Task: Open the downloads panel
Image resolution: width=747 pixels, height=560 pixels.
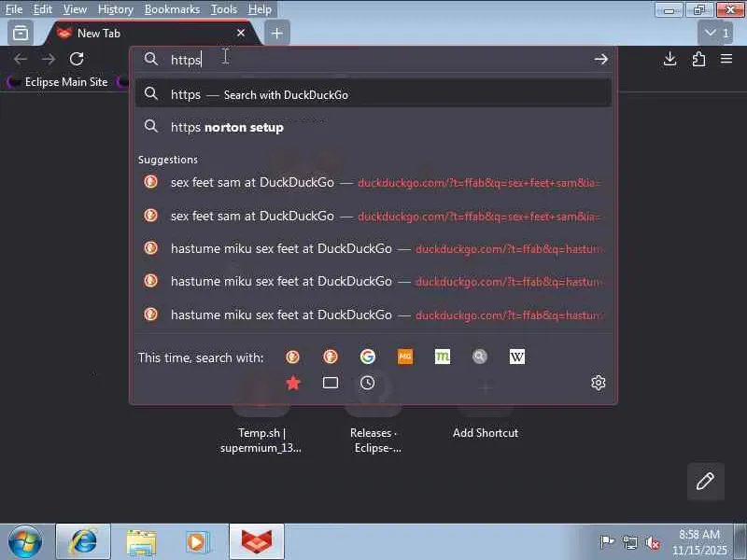Action: point(669,59)
